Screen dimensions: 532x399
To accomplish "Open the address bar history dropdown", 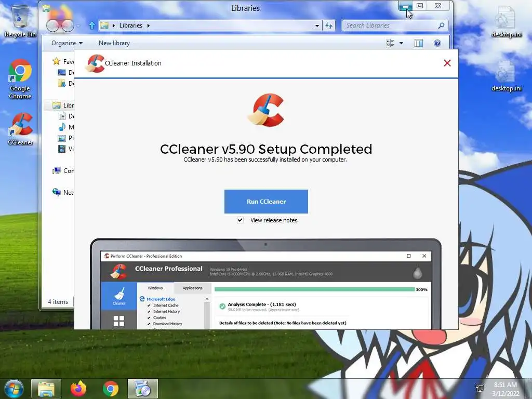I will 317,25.
